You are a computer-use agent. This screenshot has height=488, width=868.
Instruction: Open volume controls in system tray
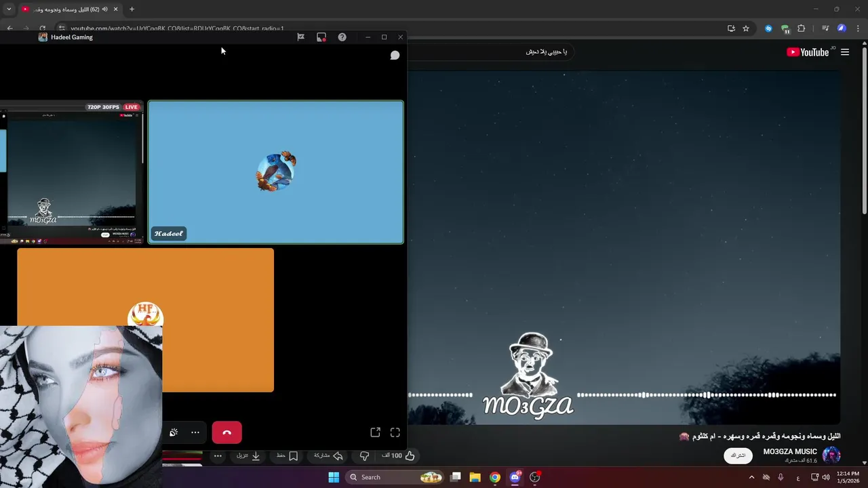click(826, 477)
